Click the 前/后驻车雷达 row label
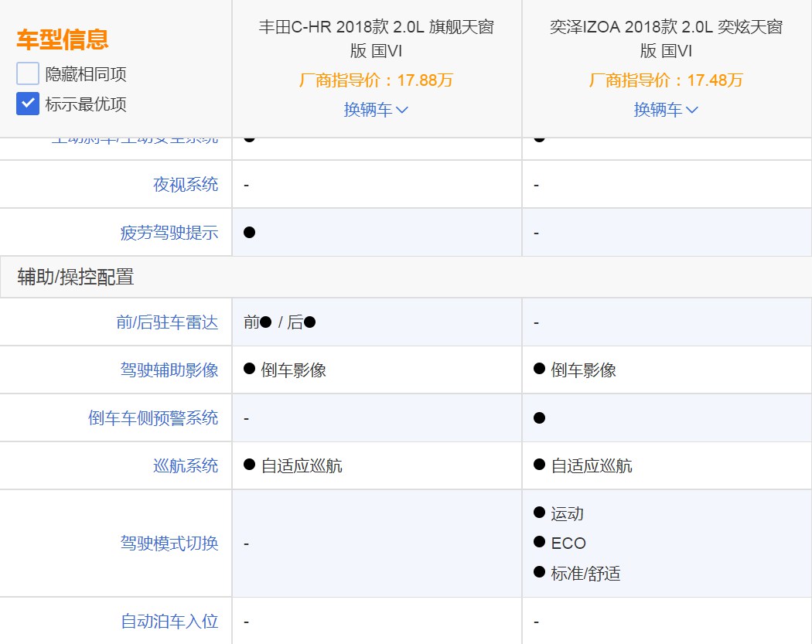Screen dimensions: 812x644 tap(167, 322)
